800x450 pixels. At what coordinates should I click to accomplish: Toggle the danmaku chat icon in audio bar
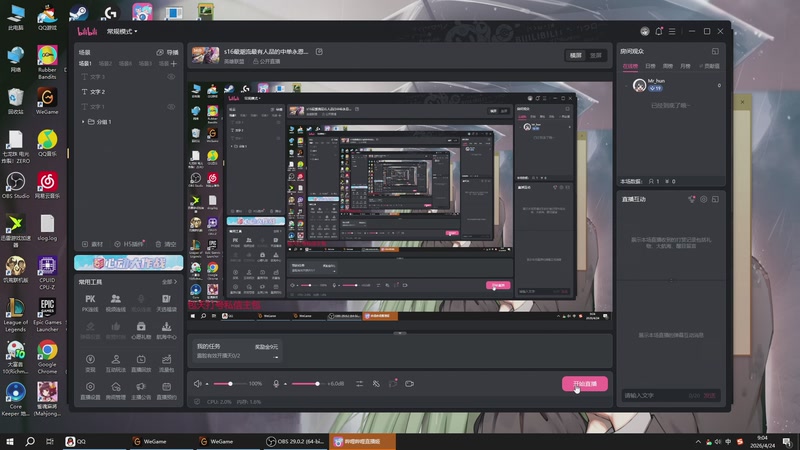393,383
